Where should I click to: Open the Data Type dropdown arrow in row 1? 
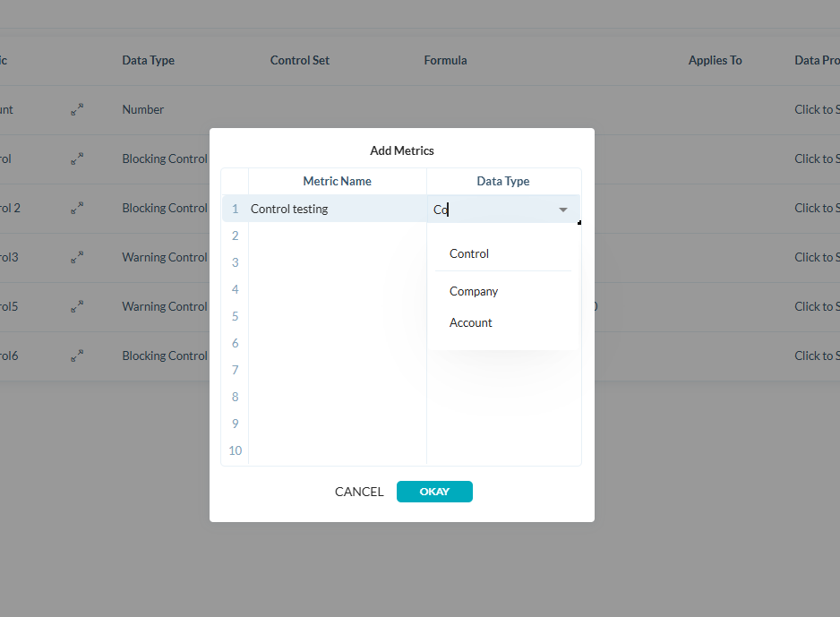point(563,208)
